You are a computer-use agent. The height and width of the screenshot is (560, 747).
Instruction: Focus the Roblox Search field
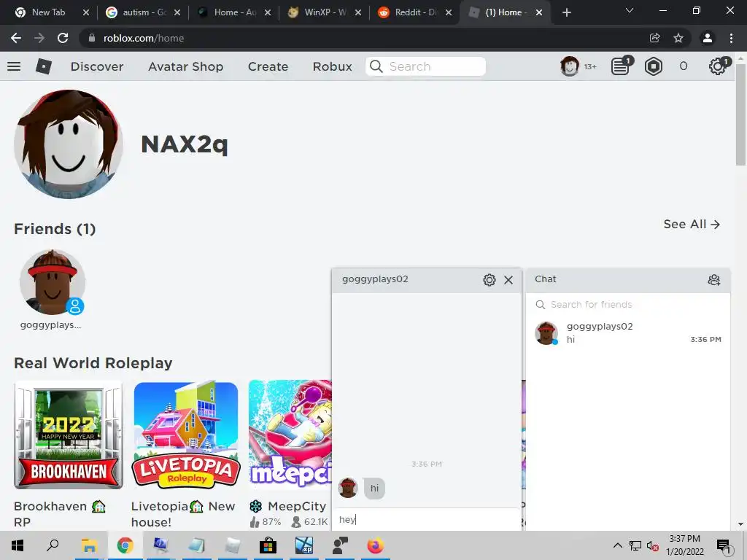click(426, 66)
